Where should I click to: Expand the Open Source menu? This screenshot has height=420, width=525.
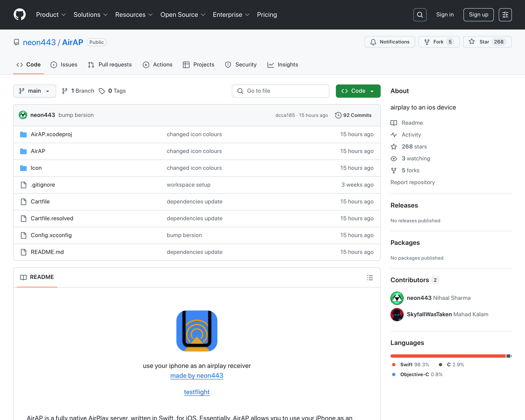(x=183, y=15)
